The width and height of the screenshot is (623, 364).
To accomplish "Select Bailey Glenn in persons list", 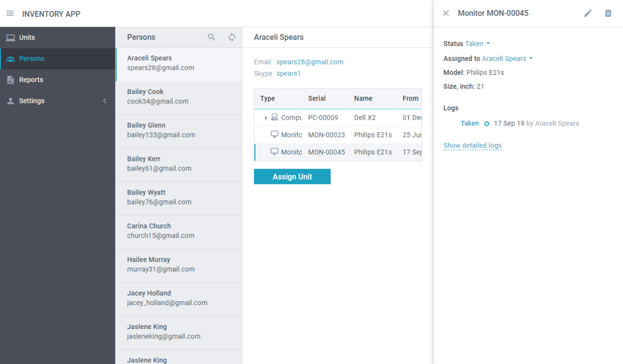I will [179, 132].
